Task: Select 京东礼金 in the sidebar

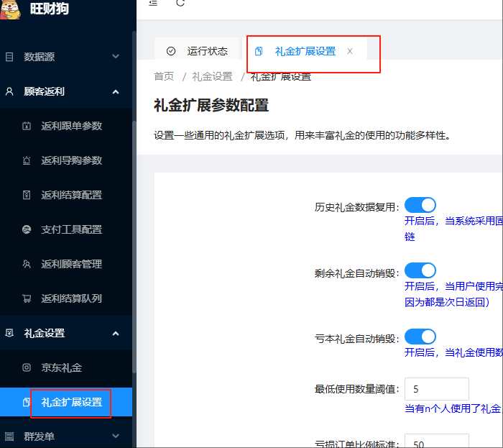Action: (61, 367)
